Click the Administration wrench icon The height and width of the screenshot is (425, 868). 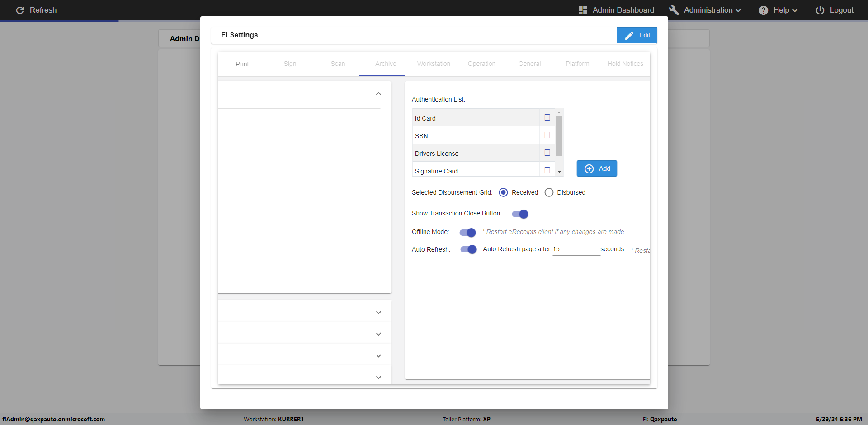coord(674,10)
